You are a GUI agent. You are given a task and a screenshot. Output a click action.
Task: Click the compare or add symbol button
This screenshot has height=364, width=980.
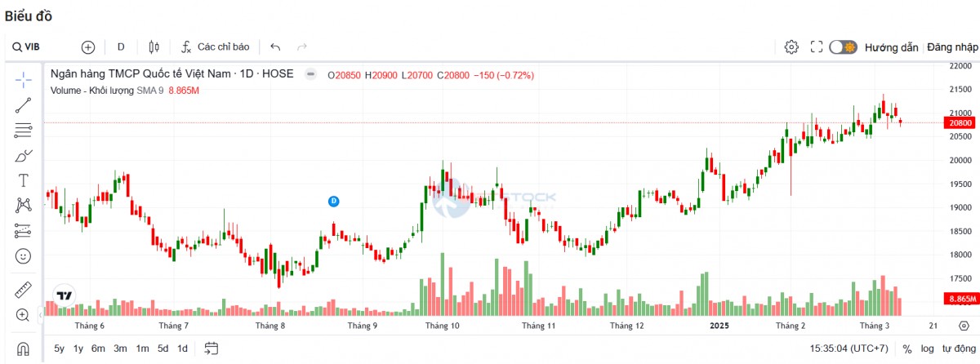tap(88, 47)
